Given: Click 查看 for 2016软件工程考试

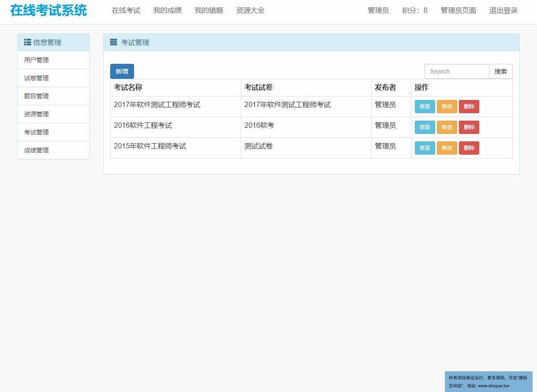Looking at the screenshot, I should [425, 127].
